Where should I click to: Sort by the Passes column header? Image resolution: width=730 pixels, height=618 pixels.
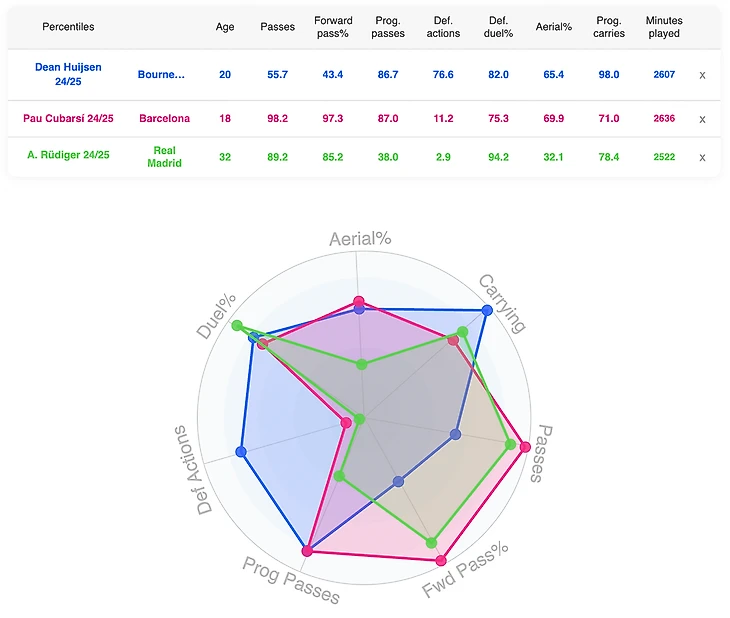pos(277,27)
